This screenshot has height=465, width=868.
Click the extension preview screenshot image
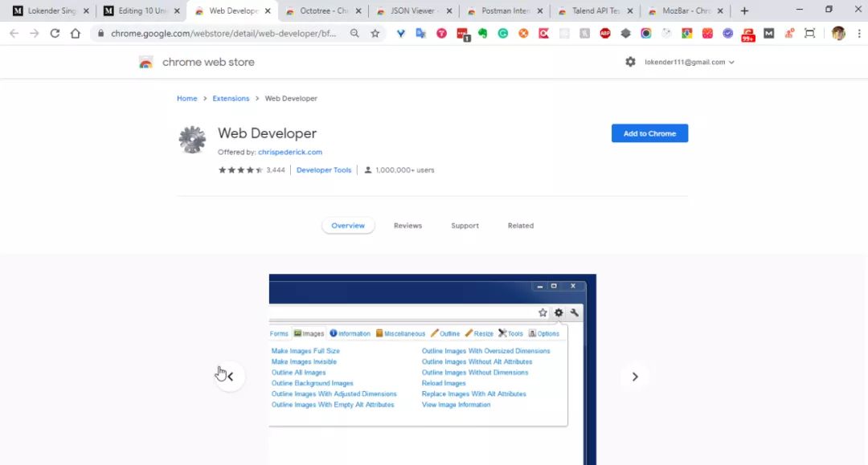point(432,369)
